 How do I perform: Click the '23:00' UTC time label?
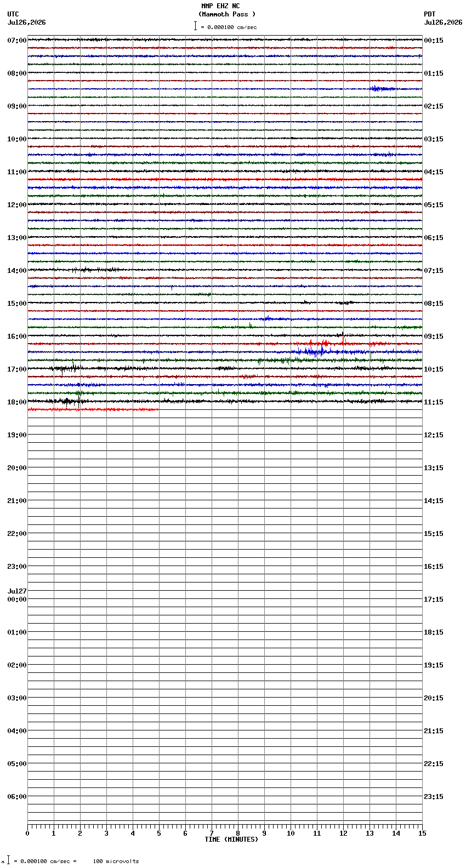pyautogui.click(x=17, y=567)
